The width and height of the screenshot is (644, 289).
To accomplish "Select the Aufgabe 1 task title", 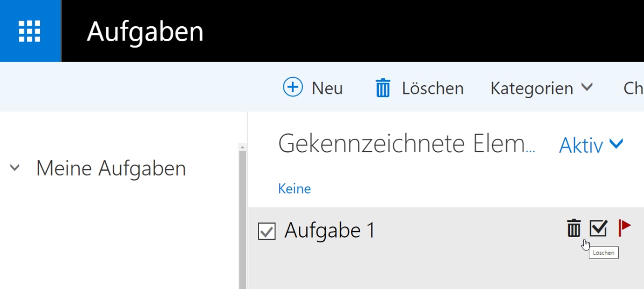I will 330,230.
